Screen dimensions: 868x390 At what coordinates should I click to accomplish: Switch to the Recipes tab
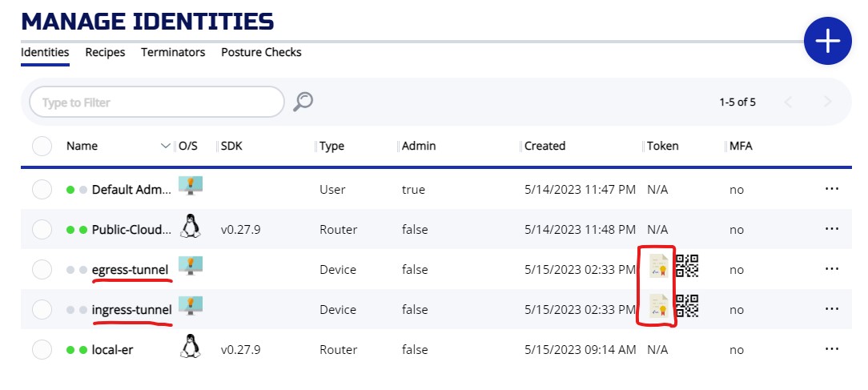105,52
